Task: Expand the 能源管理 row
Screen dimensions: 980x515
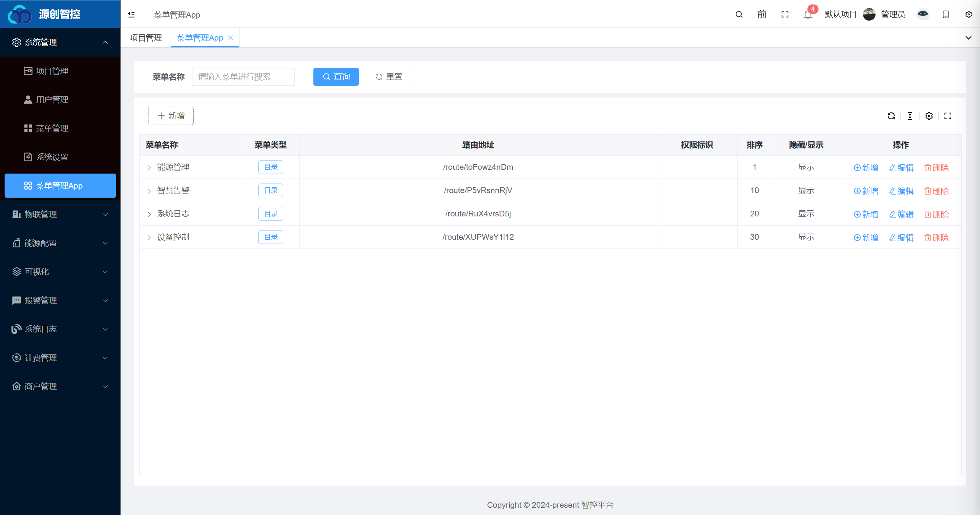Action: coord(149,167)
